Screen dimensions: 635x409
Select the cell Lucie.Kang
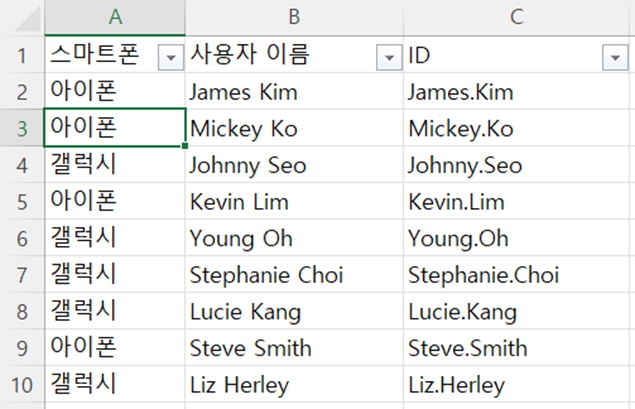coord(516,311)
